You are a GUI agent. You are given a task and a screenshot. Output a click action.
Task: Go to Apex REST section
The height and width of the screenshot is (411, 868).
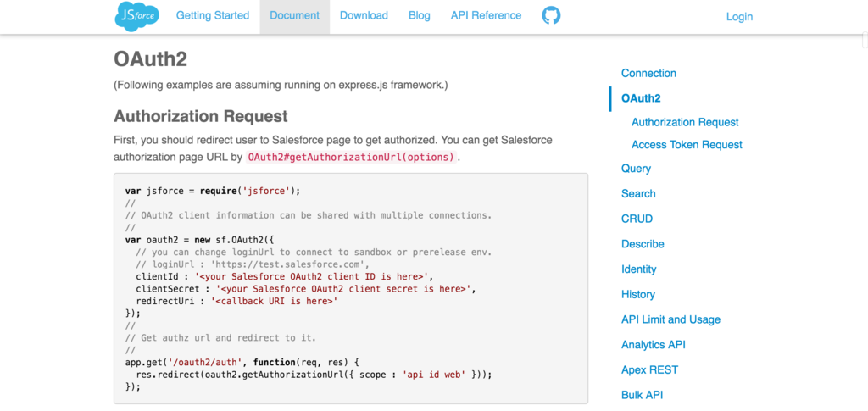point(649,370)
